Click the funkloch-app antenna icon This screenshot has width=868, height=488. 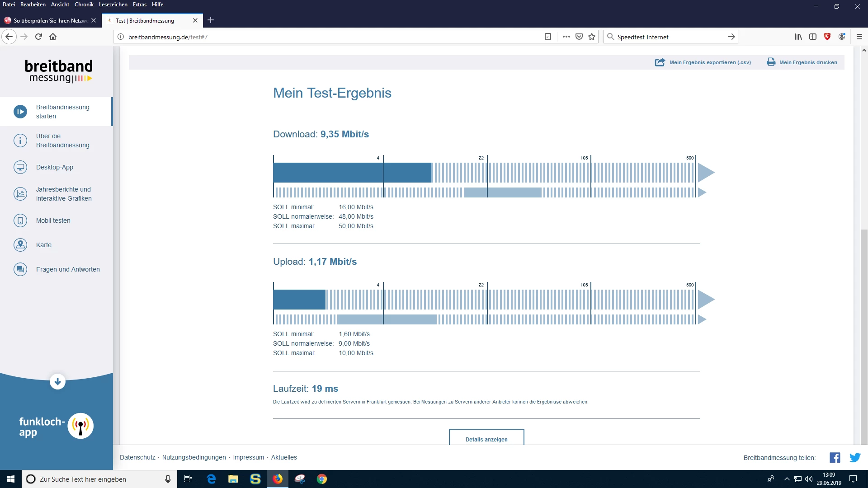click(x=80, y=426)
